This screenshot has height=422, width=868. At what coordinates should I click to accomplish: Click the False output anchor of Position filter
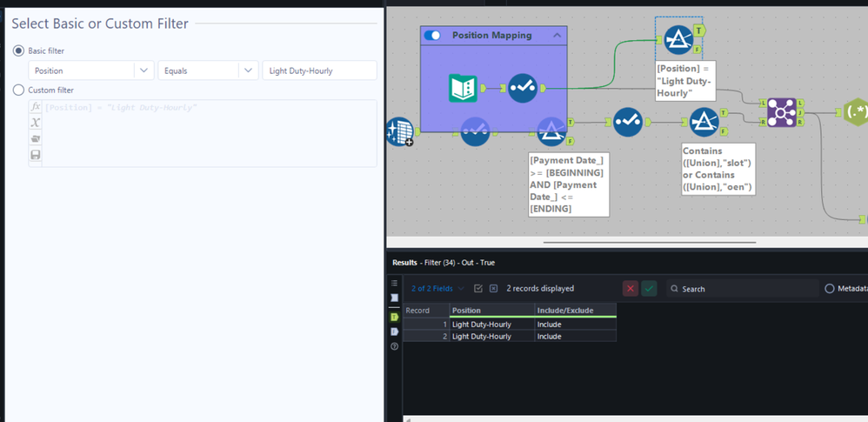[x=698, y=50]
